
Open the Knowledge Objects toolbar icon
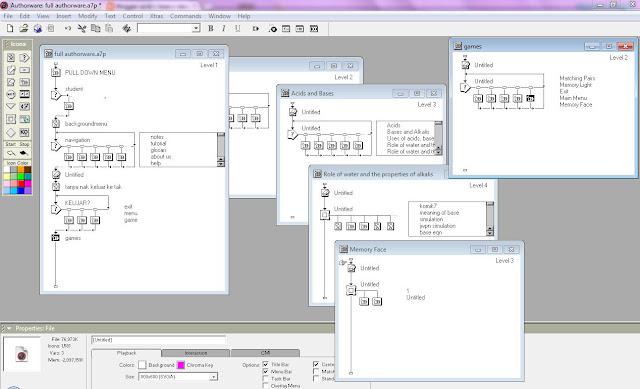tap(313, 29)
